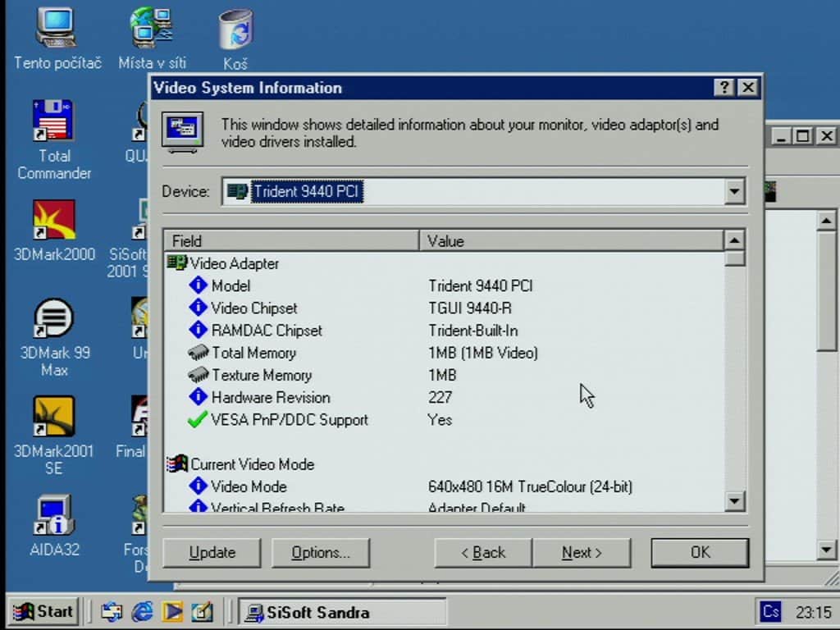This screenshot has height=630, width=840.
Task: Click Sandra background window scrollbar down arrow
Action: tap(826, 550)
